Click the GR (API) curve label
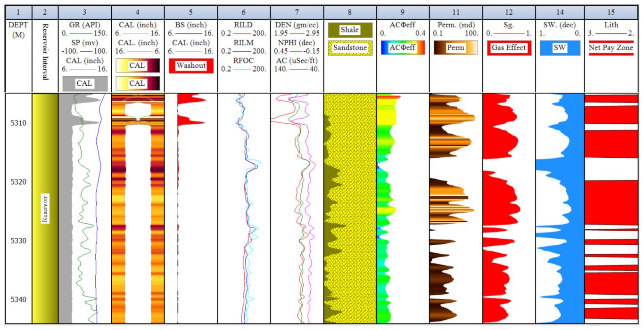 (85, 25)
